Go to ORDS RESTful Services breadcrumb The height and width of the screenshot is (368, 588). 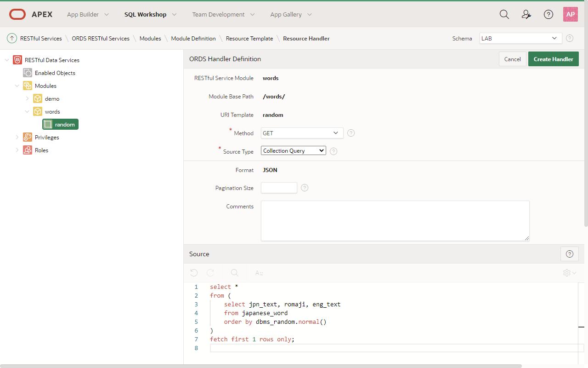point(101,38)
